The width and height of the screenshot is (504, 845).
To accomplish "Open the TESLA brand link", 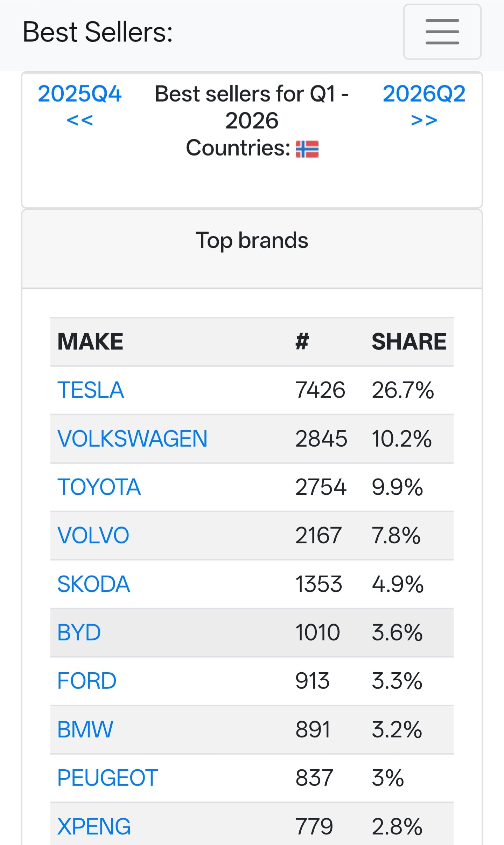I will [91, 390].
